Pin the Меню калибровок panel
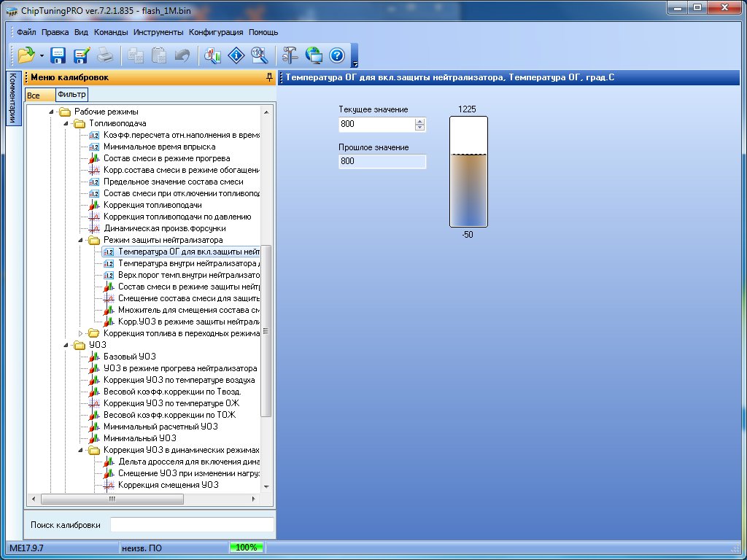This screenshot has height=560, width=747. [269, 77]
